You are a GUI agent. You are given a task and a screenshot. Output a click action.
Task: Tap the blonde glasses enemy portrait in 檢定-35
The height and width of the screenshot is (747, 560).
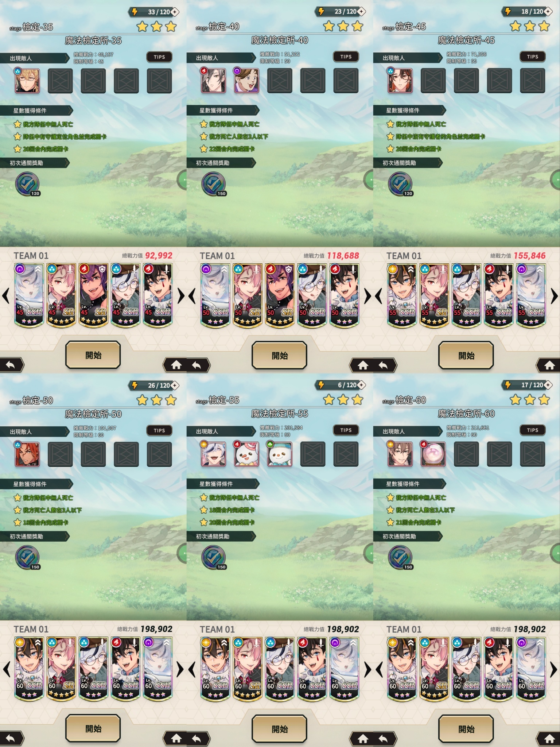27,81
